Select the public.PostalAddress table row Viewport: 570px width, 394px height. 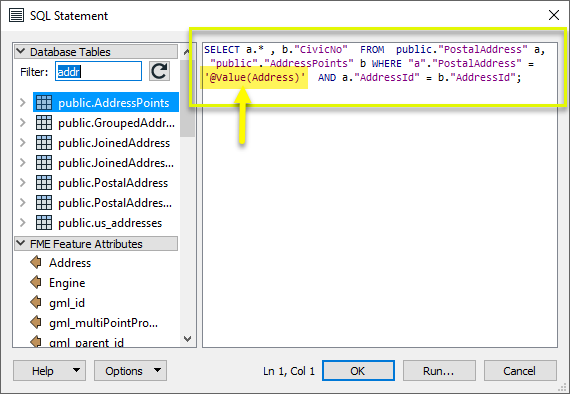(x=106, y=182)
